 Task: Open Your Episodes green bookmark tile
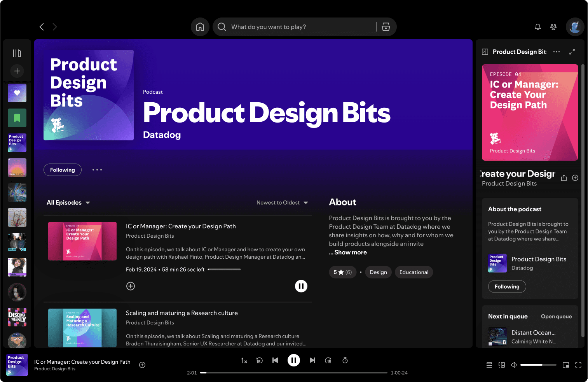pos(17,118)
